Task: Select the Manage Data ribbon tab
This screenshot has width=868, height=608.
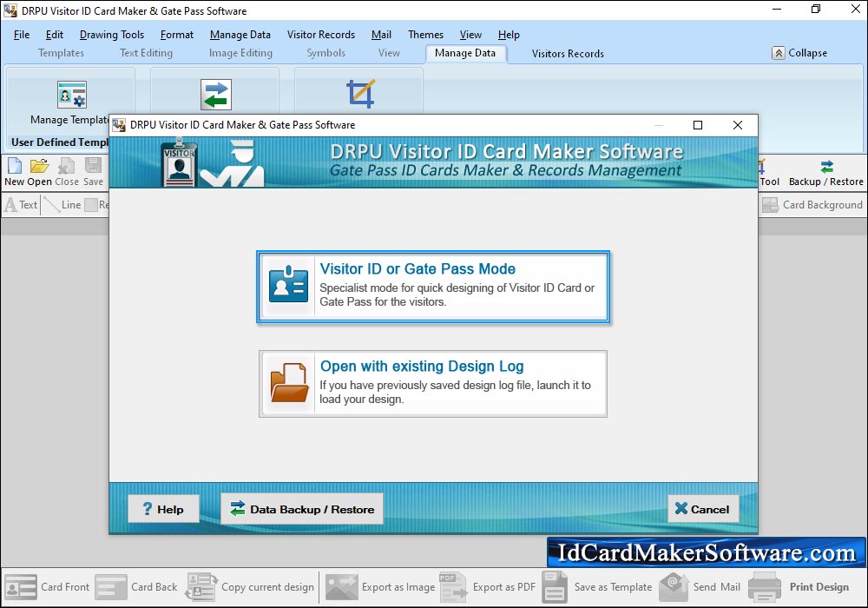Action: [465, 53]
